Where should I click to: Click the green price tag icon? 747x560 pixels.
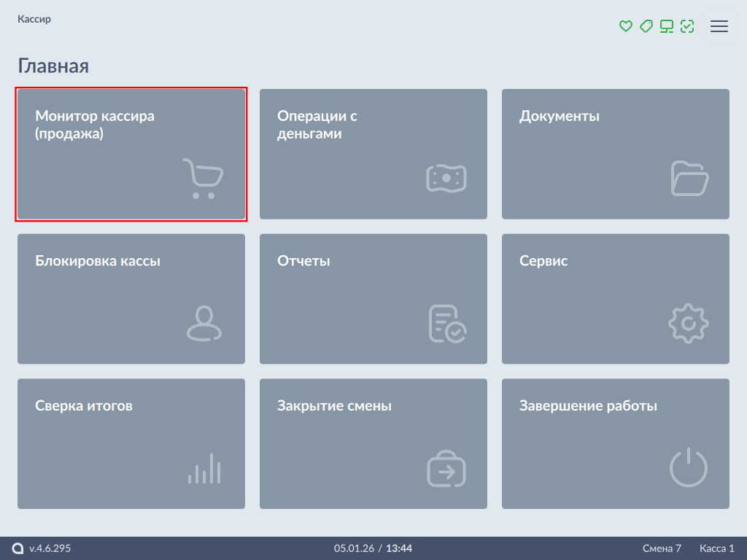646,26
